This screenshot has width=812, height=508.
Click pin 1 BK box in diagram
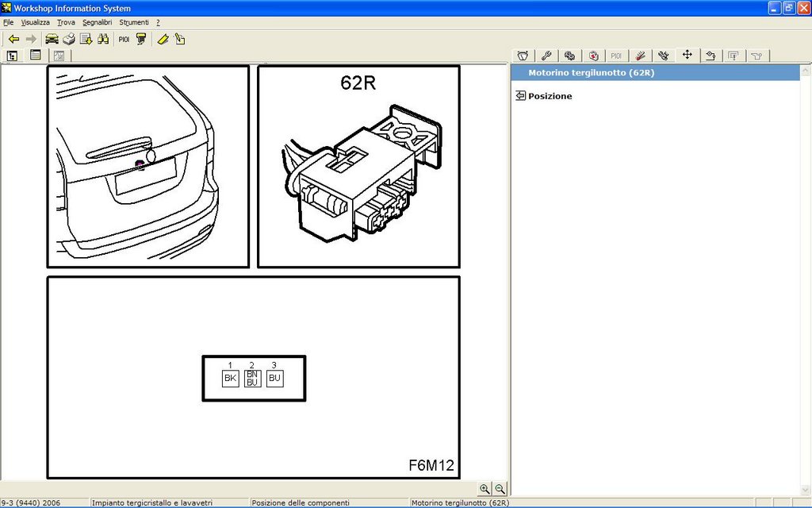pyautogui.click(x=231, y=379)
